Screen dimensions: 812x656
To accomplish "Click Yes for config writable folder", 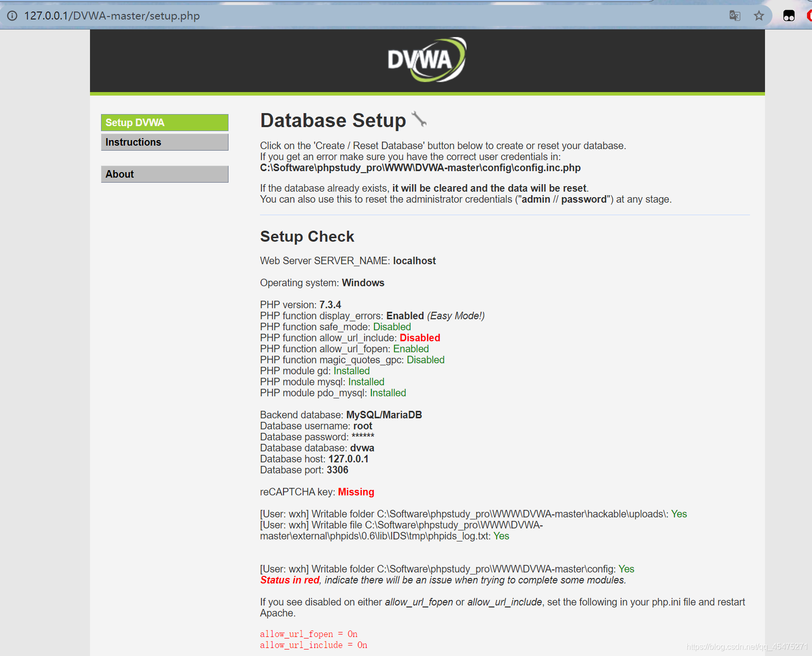I will click(x=626, y=569).
